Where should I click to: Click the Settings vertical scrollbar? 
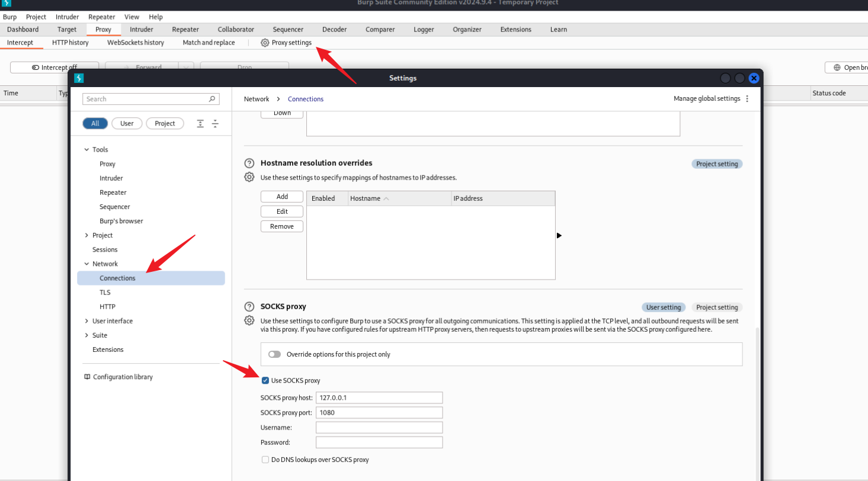pos(757,403)
